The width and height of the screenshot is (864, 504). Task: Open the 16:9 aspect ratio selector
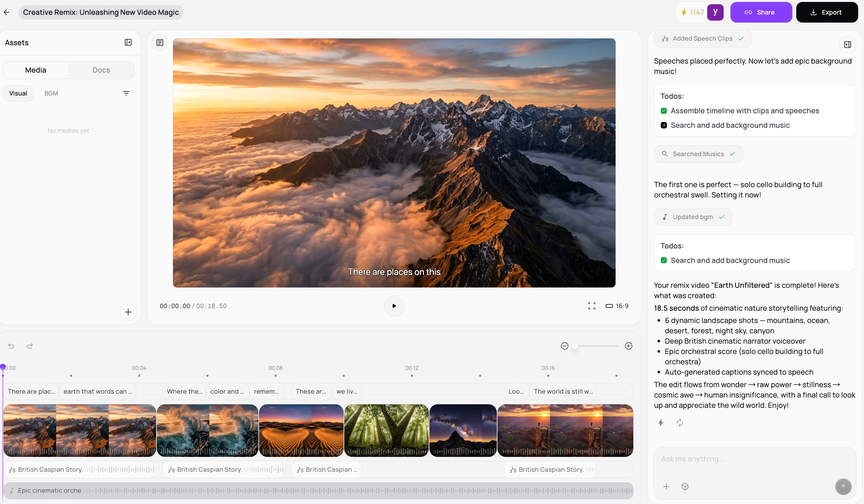pos(617,306)
